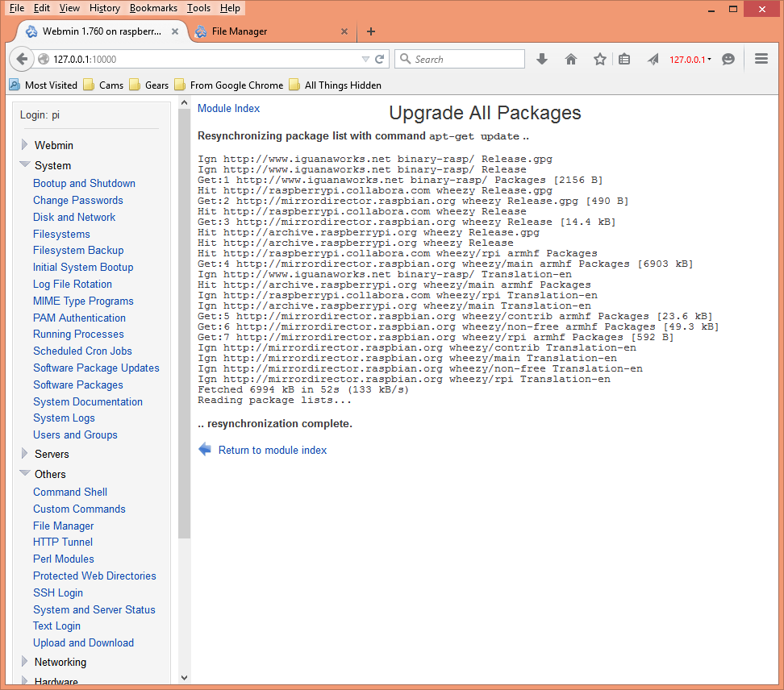Click sidebar scrollbar down arrow
Screen dimensions: 784x690
184,678
